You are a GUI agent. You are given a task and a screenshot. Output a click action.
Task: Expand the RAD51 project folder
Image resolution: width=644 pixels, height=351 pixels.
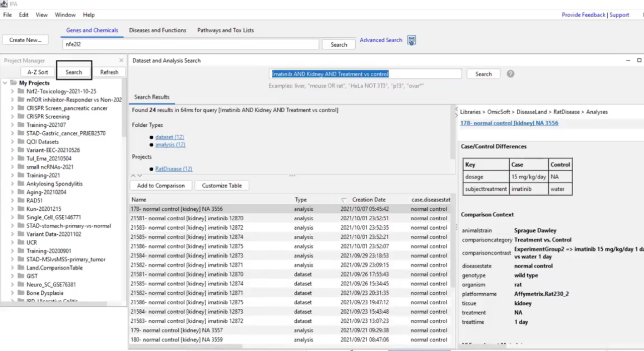(13, 201)
